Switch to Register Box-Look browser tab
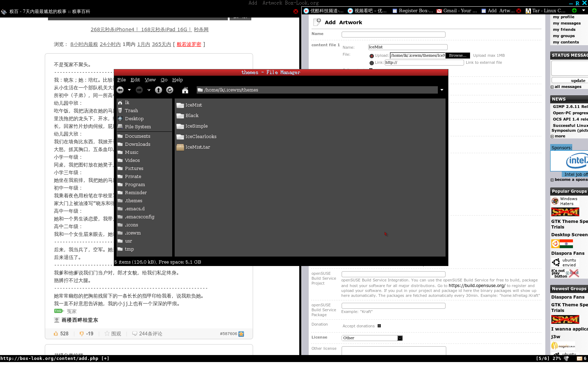The width and height of the screenshot is (588, 368). point(413,11)
